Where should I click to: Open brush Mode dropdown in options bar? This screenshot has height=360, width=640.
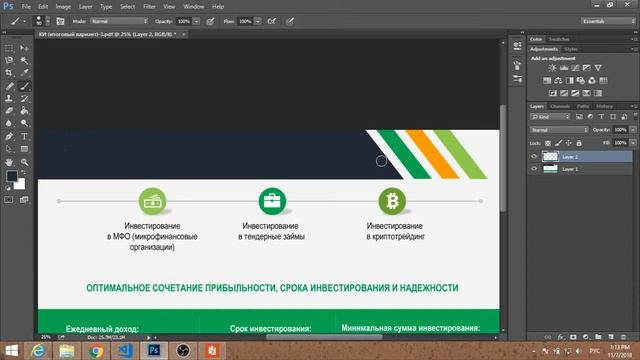click(119, 21)
